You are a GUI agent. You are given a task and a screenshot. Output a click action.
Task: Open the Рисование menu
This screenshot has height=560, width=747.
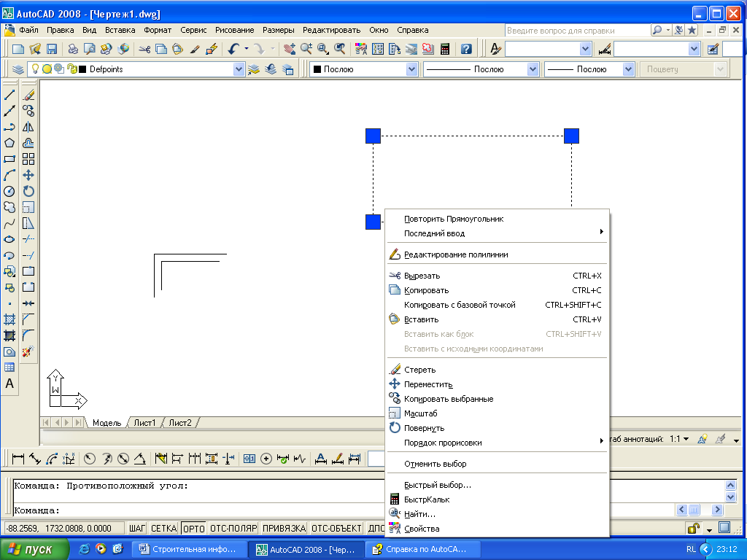[x=234, y=30]
